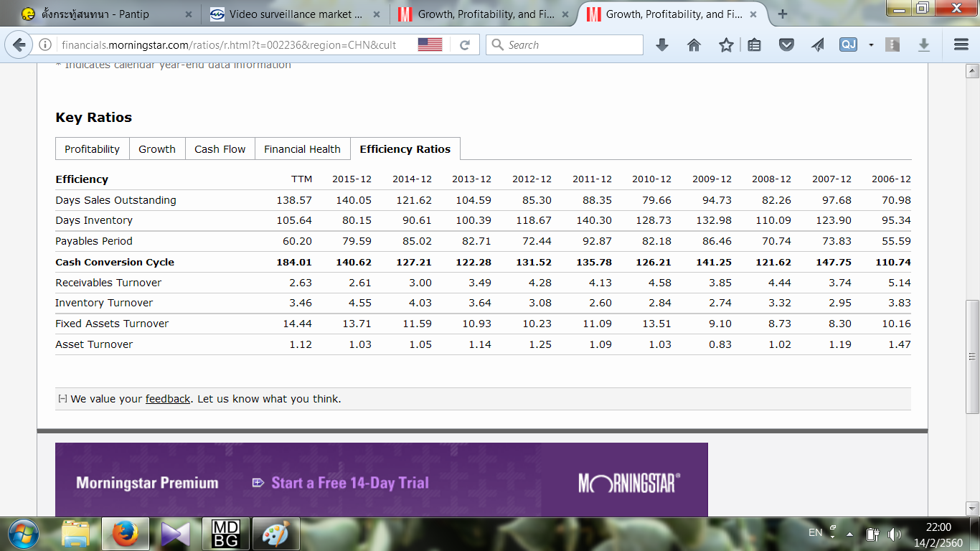The height and width of the screenshot is (551, 980).
Task: Select the Financial Health tab
Action: coord(302,149)
